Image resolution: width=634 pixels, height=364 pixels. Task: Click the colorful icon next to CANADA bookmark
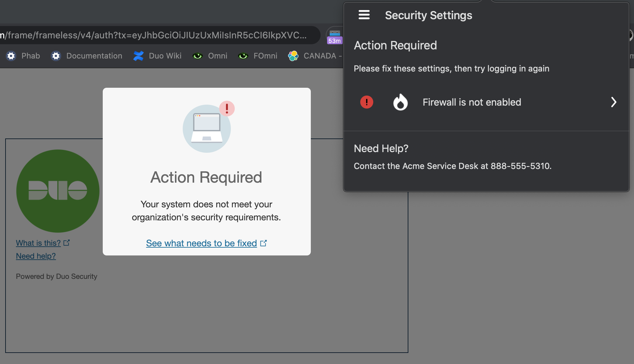293,56
